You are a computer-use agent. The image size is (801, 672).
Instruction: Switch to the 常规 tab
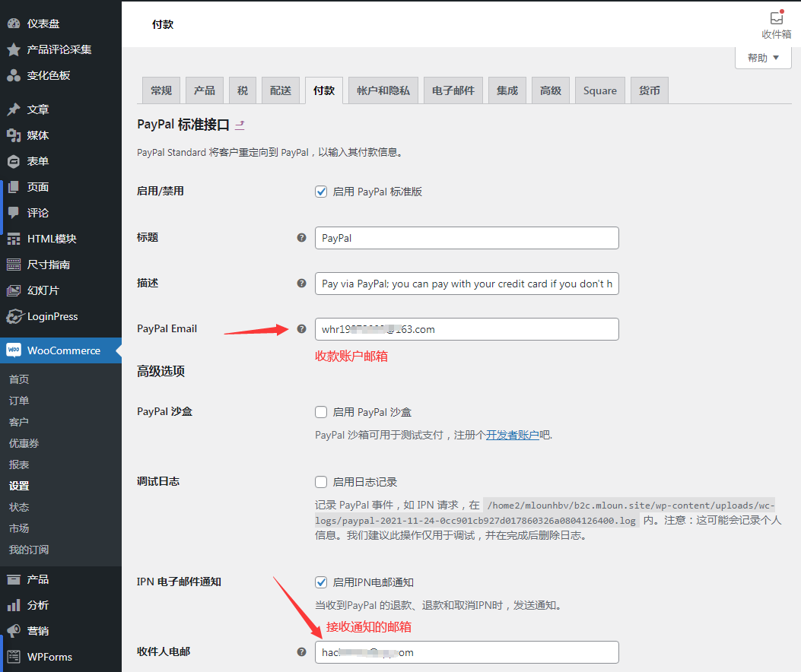pyautogui.click(x=161, y=90)
